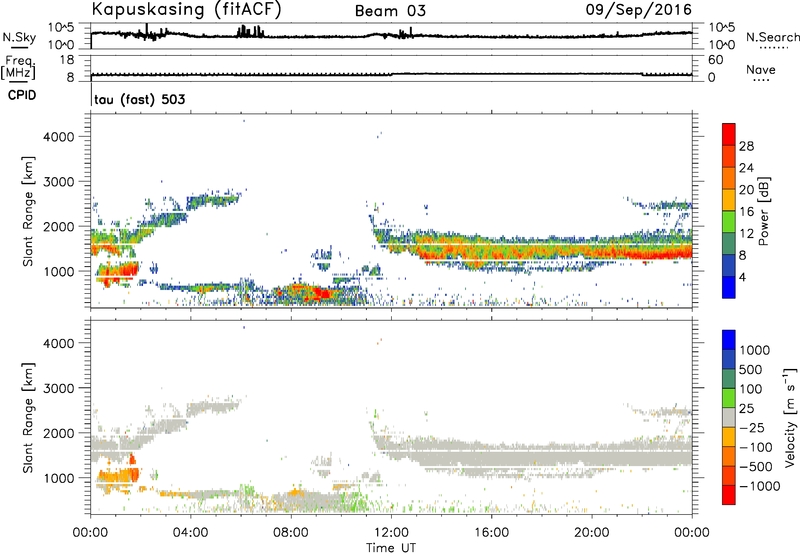
Task: Click the '12:00' time axis tick label
Action: point(391,533)
